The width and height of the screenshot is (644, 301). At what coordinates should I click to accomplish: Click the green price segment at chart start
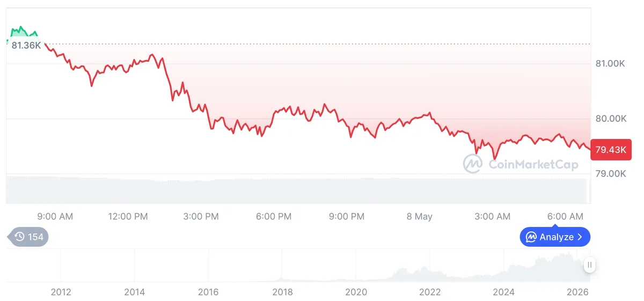coord(21,32)
